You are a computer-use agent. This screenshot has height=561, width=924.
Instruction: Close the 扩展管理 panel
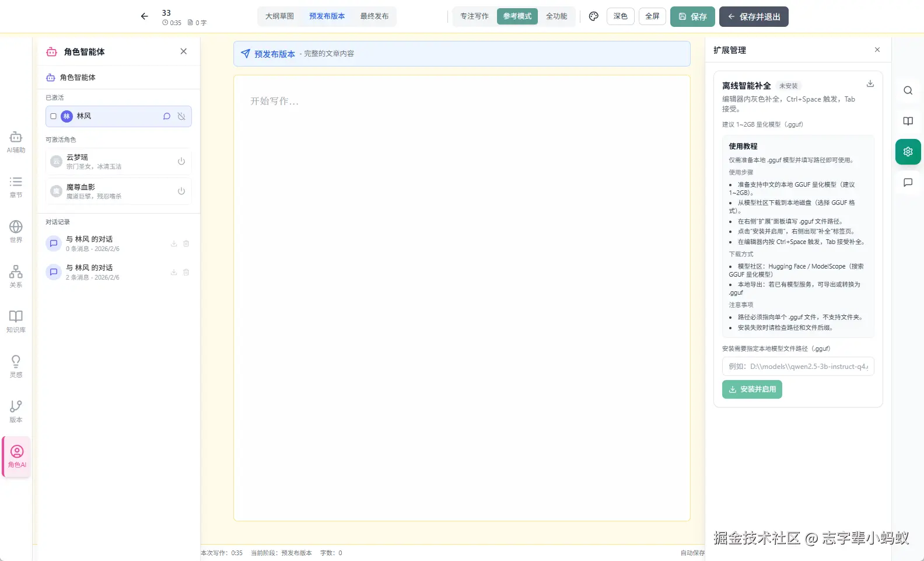(877, 50)
